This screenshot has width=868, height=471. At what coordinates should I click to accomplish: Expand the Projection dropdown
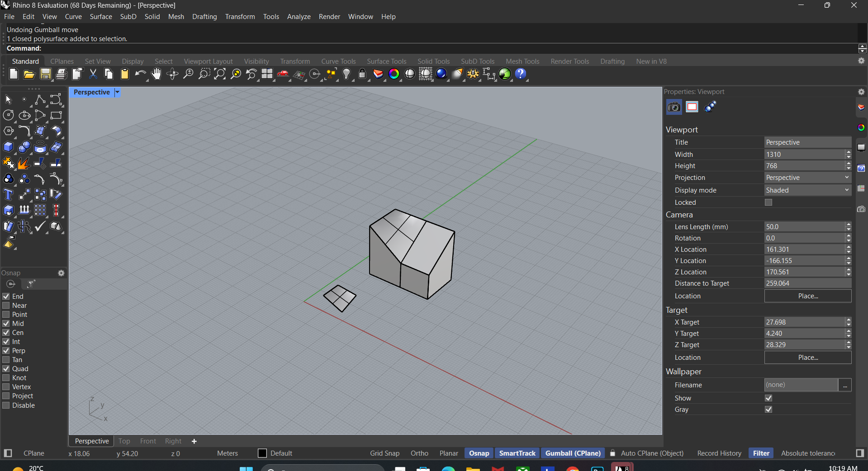coord(807,178)
